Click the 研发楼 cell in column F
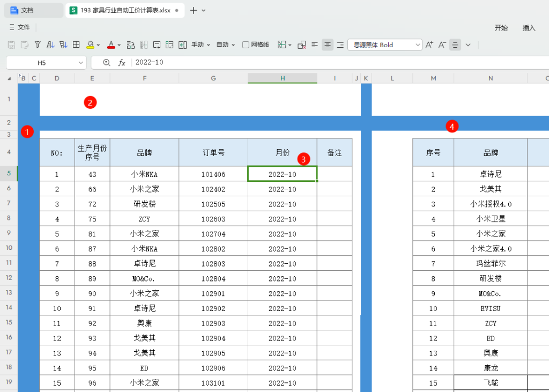 coord(144,204)
